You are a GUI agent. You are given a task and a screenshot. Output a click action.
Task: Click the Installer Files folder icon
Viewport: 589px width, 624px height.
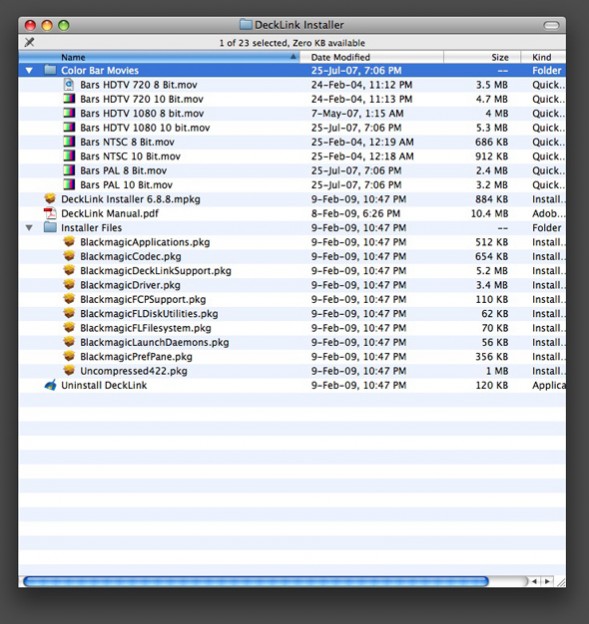[x=50, y=227]
